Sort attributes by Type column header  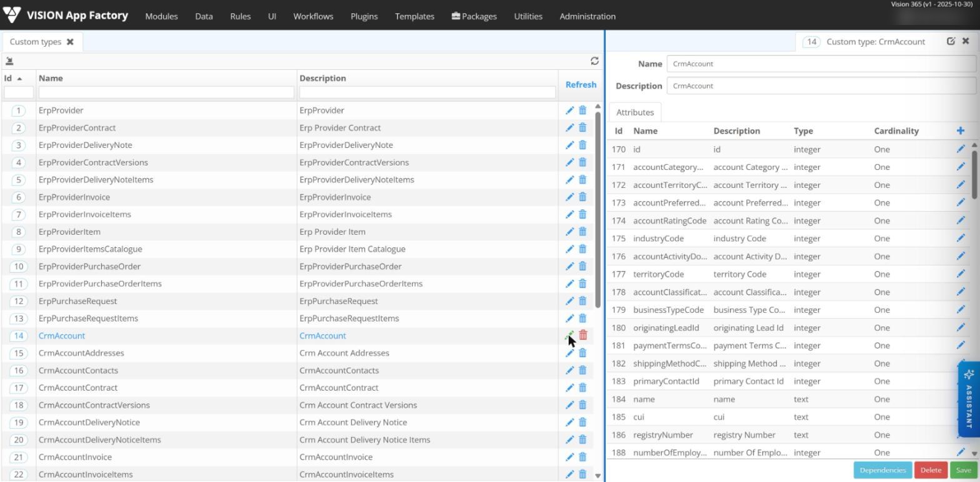[803, 130]
